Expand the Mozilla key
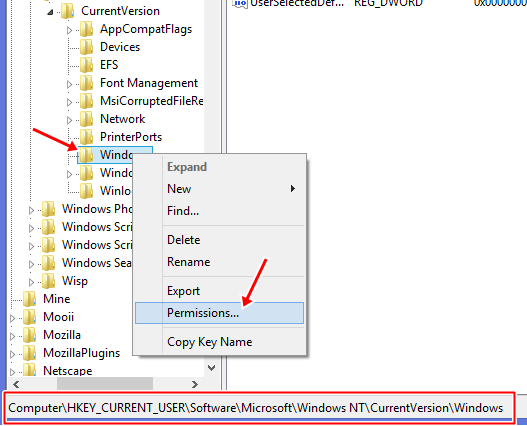The image size is (527, 426). tap(12, 336)
